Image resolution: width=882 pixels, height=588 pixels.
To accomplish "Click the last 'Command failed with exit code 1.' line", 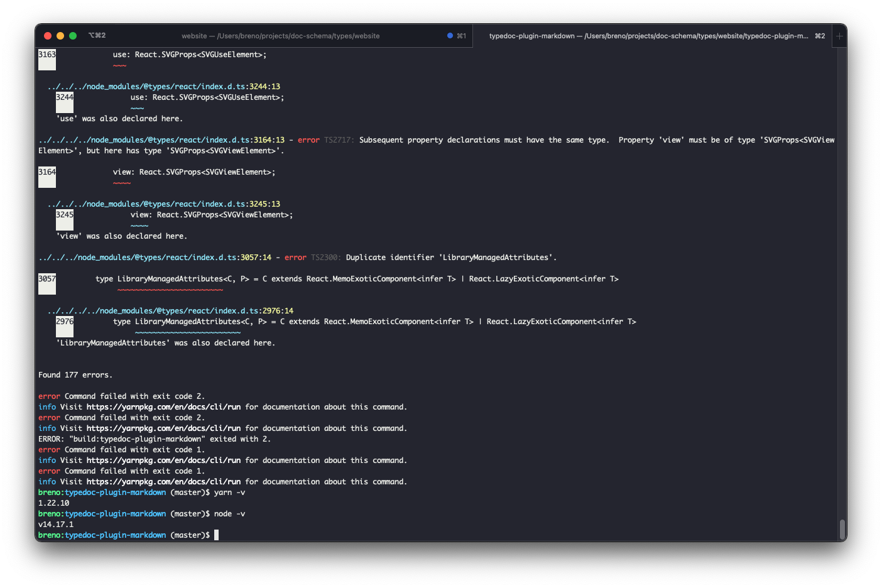I will 121,471.
